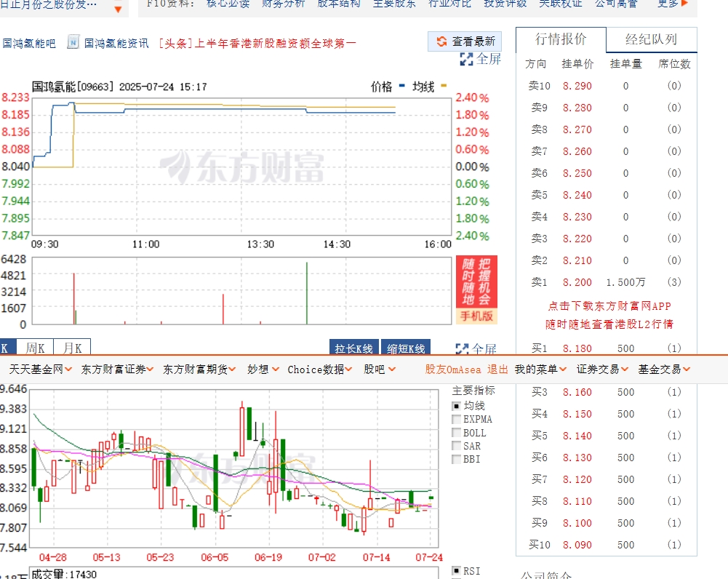728x579 pixels.
Task: Click the news icon beside 国鸿氢能资讯
Action: click(x=73, y=41)
